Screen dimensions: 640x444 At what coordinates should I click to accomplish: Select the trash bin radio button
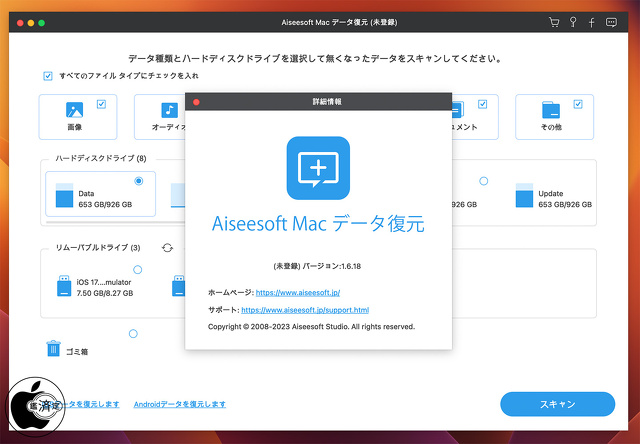click(x=133, y=334)
